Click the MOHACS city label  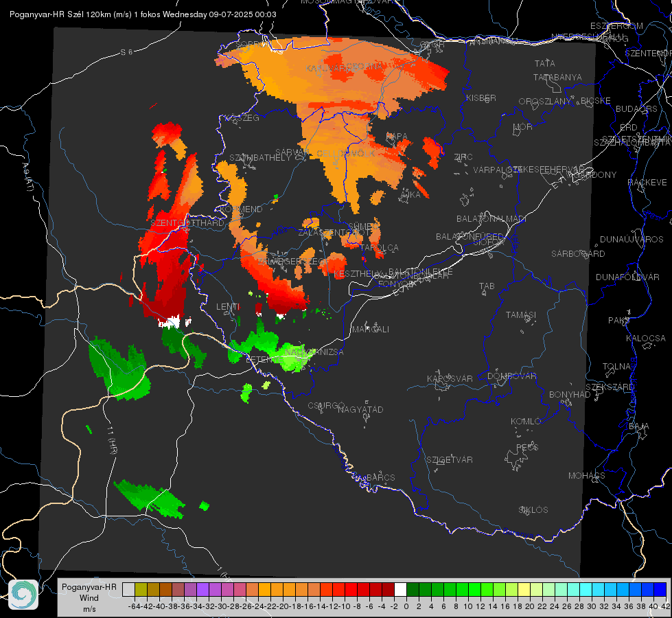pos(587,476)
